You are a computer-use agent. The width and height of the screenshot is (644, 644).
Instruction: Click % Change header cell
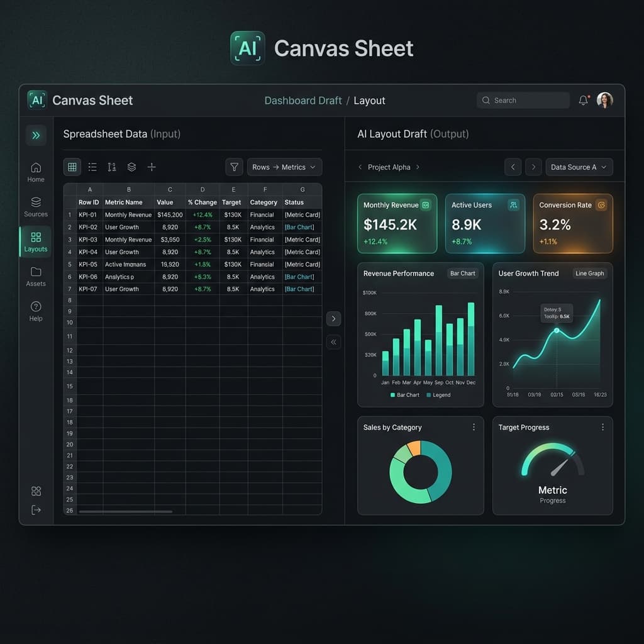pos(203,203)
